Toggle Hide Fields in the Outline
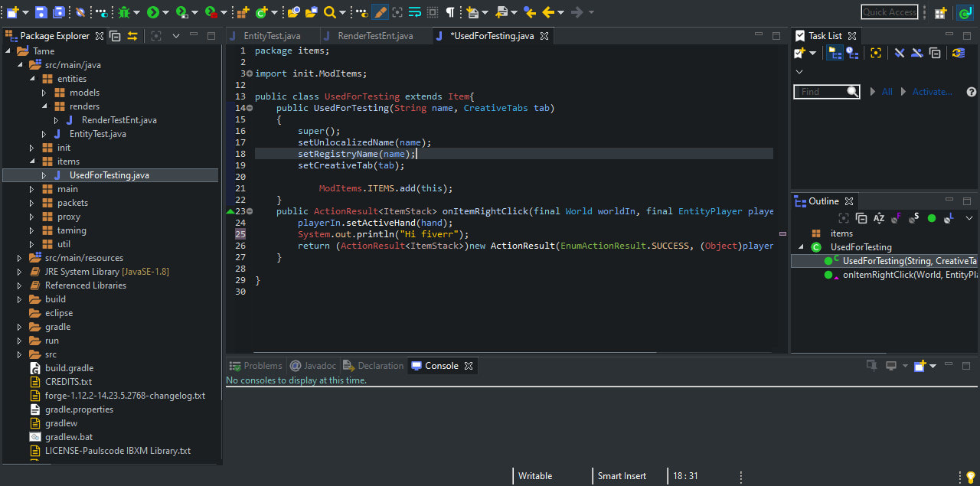Image resolution: width=980 pixels, height=486 pixels. [897, 218]
